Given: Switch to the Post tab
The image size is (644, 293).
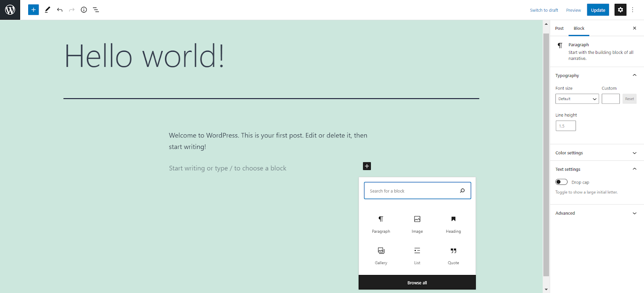Looking at the screenshot, I should pyautogui.click(x=559, y=28).
